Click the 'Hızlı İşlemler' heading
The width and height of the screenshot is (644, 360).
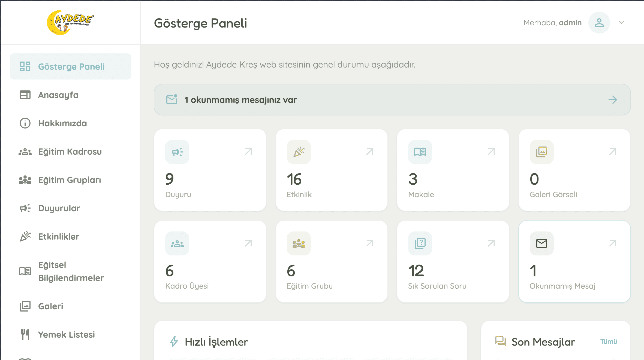pos(216,342)
